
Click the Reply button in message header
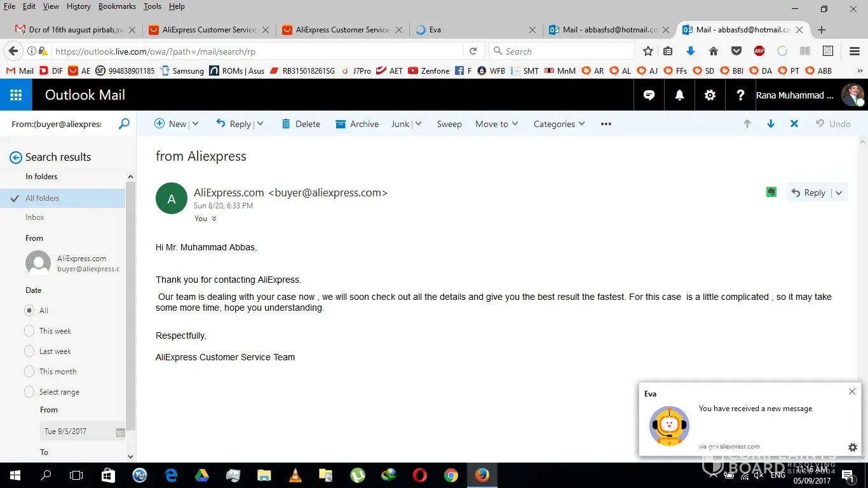808,193
